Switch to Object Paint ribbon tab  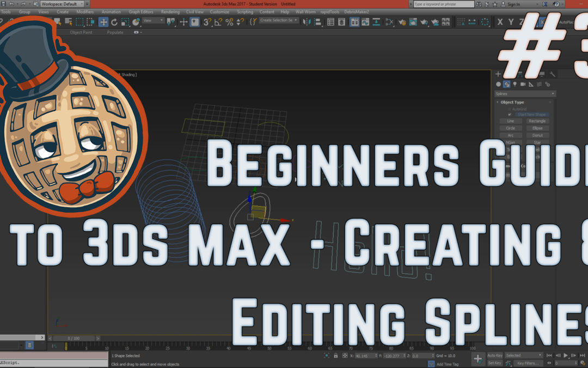point(81,32)
